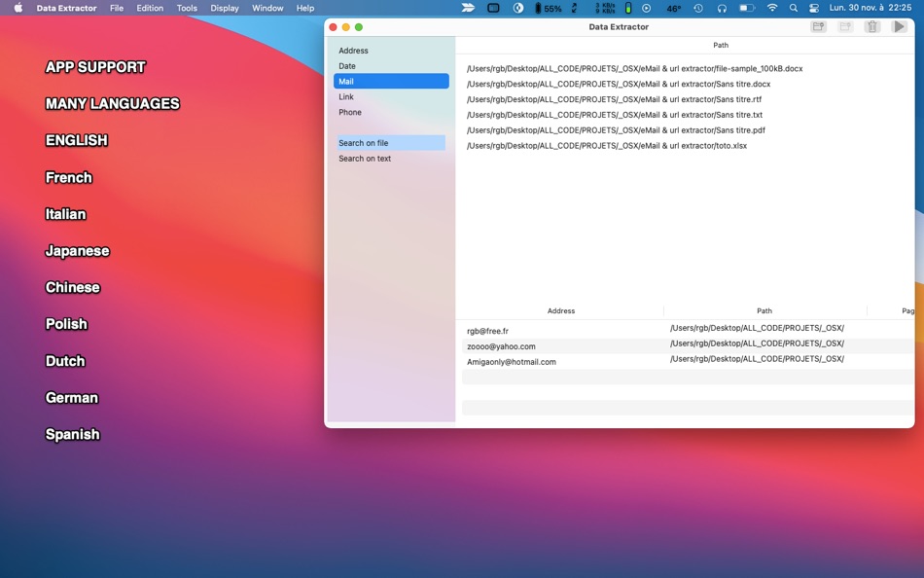Select Amigaonly@hotmail.com result
Viewport: 924px width, 578px height.
(512, 362)
